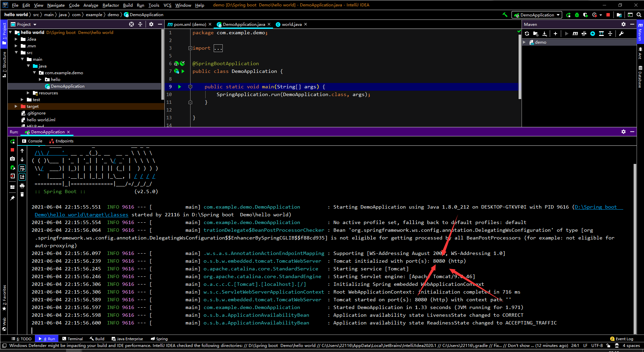Expand the folded import block on line 3

190,48
